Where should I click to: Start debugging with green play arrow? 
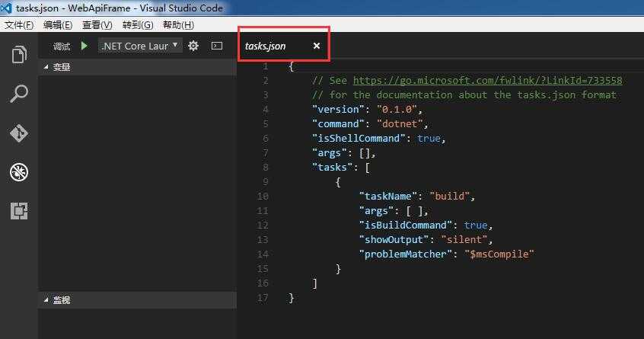tap(84, 46)
